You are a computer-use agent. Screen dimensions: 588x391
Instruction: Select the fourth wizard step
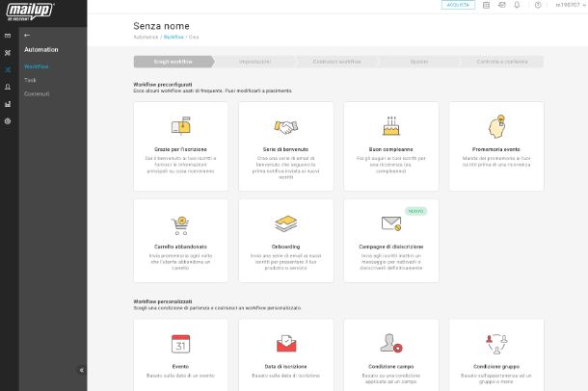419,62
